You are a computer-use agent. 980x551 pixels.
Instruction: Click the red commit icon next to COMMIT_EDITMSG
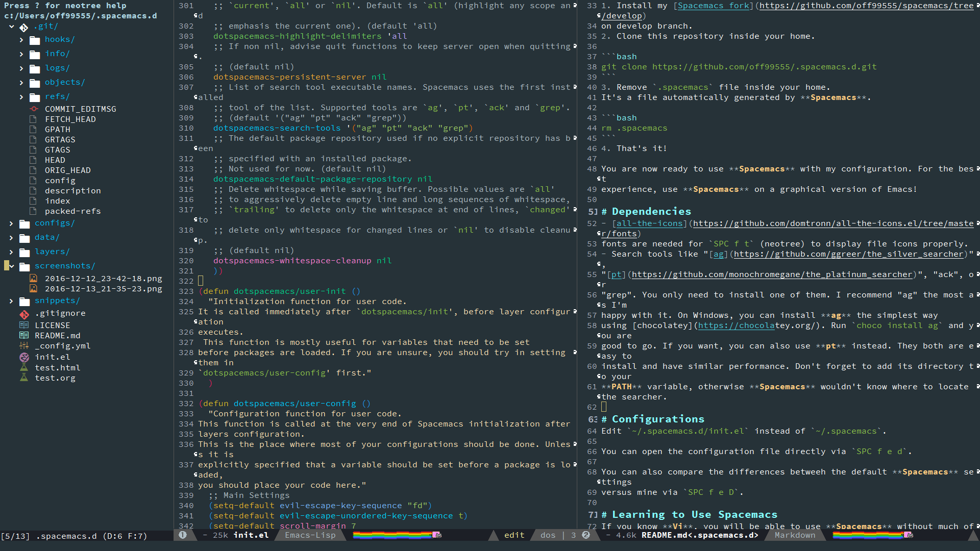pyautogui.click(x=34, y=109)
